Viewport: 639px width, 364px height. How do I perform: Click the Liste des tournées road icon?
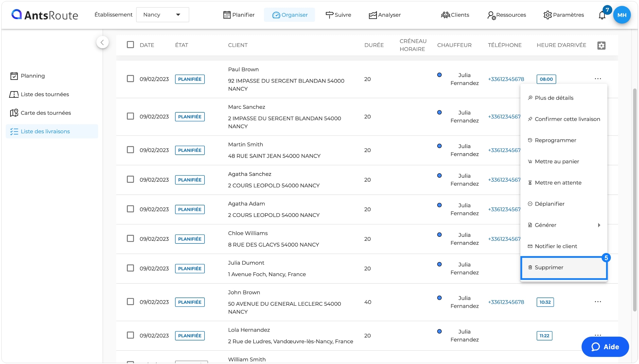tap(14, 94)
